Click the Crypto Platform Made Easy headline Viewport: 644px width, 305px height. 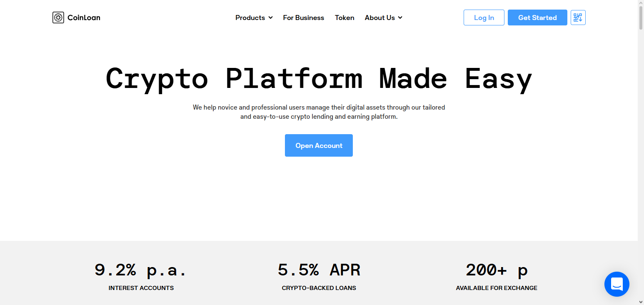point(319,78)
